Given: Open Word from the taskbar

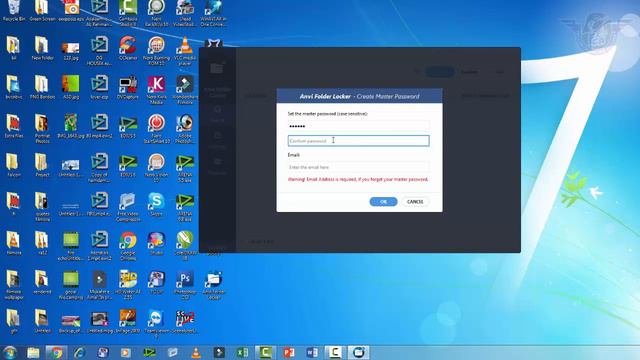Looking at the screenshot, I should pyautogui.click(x=312, y=353).
